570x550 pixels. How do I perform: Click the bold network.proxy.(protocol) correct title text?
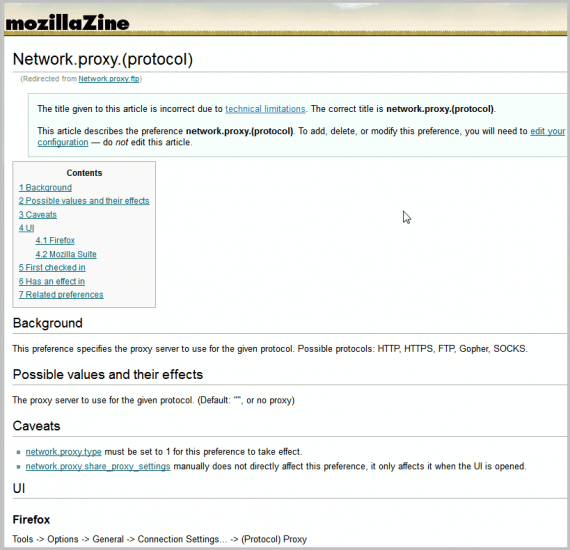[439, 109]
